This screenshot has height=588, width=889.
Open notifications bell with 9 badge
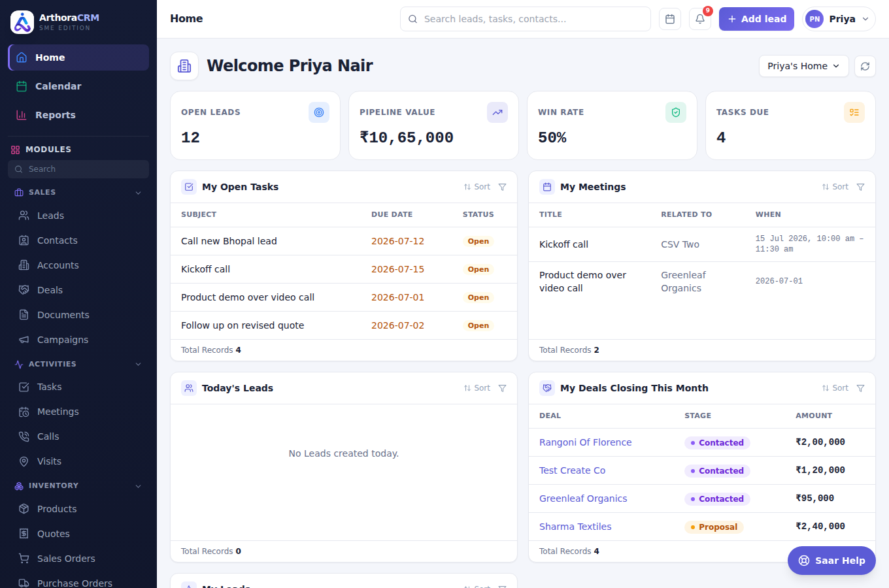click(x=700, y=19)
